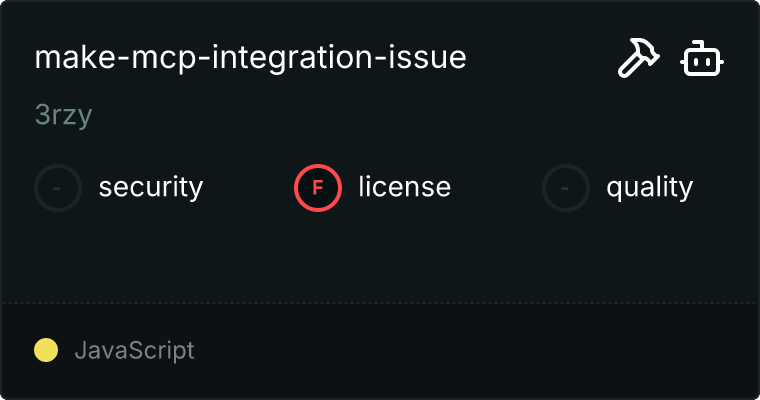Click the footer strip right of JavaScript
760x400 pixels.
tap(480, 350)
